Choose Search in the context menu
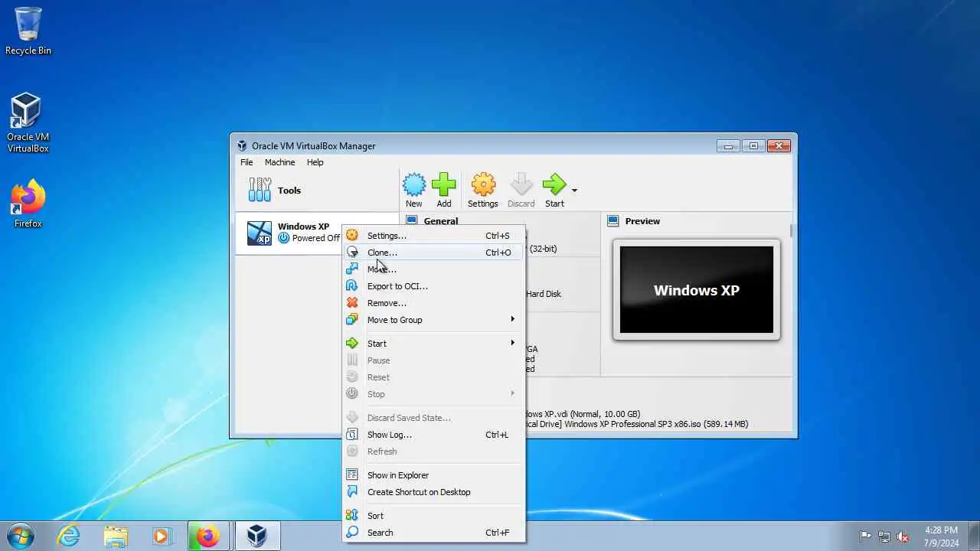Image resolution: width=980 pixels, height=551 pixels. (x=433, y=533)
